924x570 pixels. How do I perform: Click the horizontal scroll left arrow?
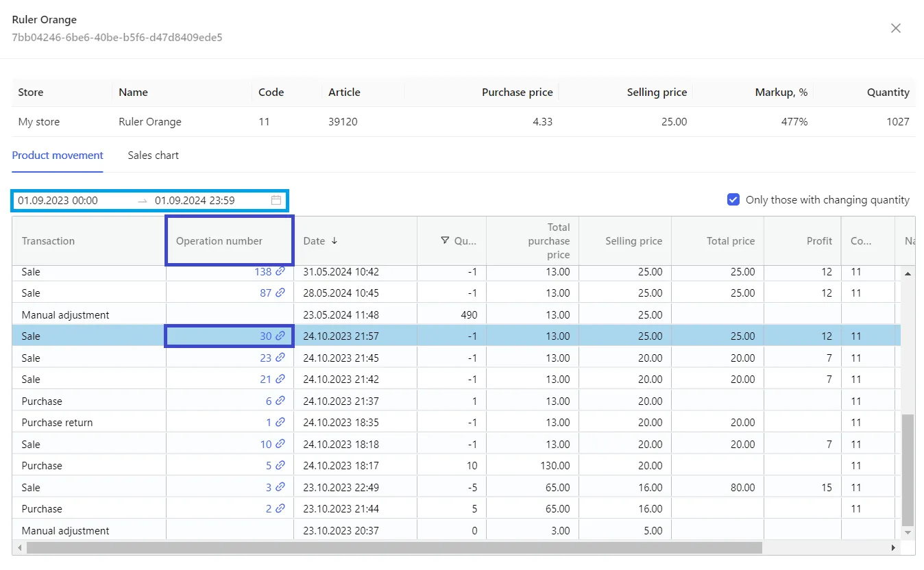click(19, 548)
